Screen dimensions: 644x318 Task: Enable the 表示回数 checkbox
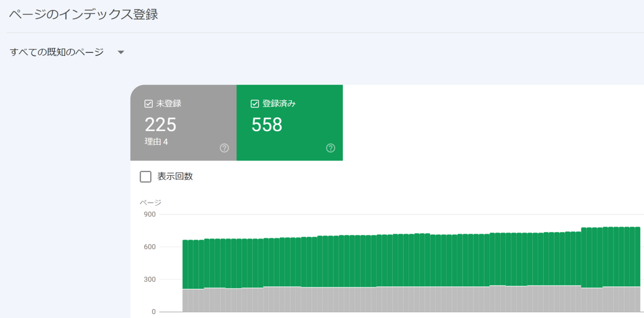[145, 177]
